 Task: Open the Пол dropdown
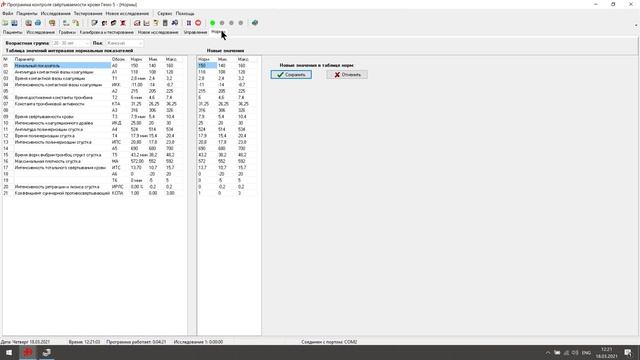(x=124, y=43)
